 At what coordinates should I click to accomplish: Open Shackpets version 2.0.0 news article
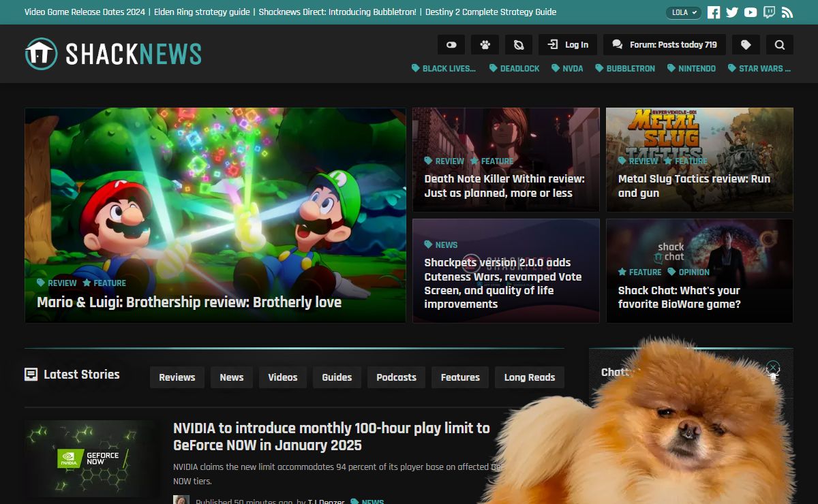point(503,283)
